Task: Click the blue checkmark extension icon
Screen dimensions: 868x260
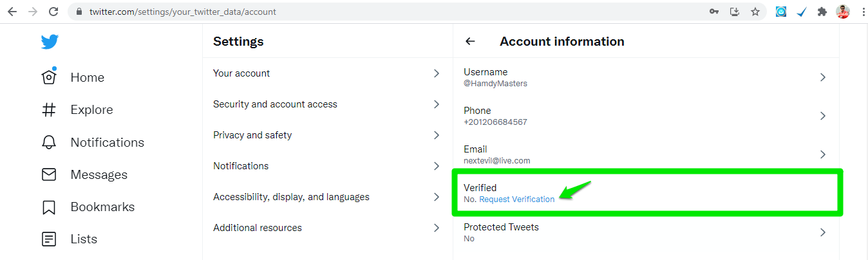Action: [802, 12]
